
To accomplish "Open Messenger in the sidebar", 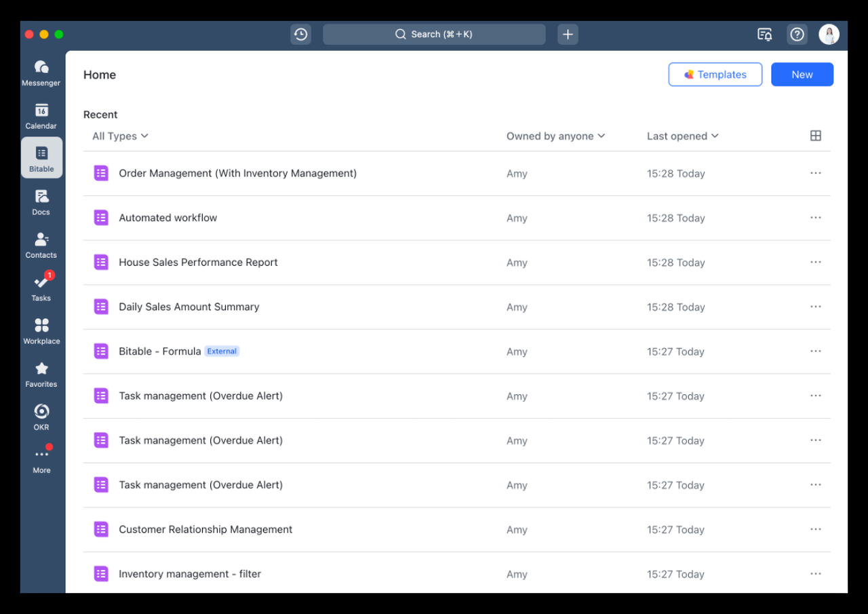I will point(41,73).
